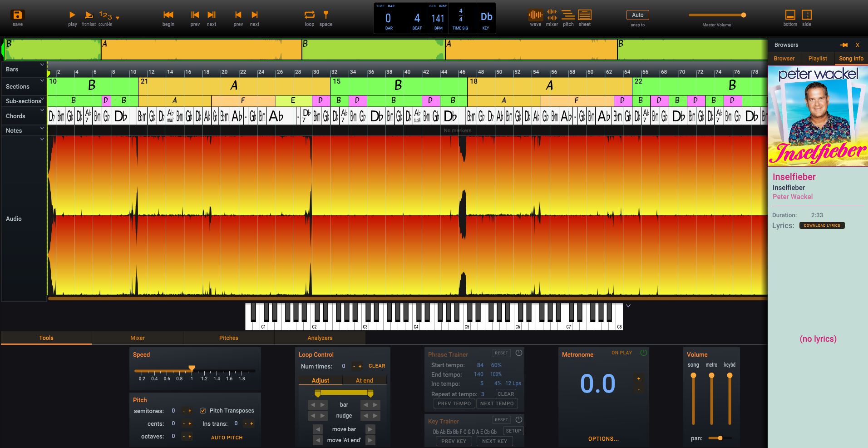868x448 pixels.
Task: Toggle the Pitch Transposes checkbox
Action: click(x=203, y=411)
